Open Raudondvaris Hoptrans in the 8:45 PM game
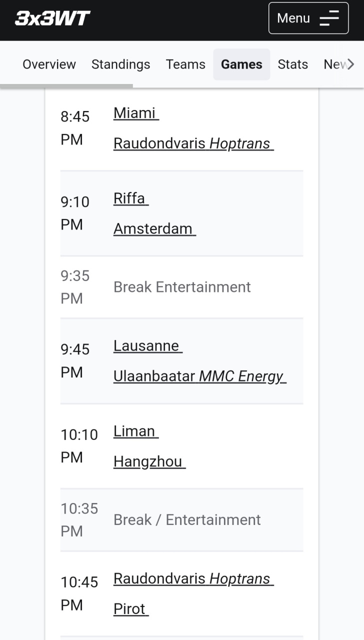This screenshot has width=364, height=640. coord(192,143)
